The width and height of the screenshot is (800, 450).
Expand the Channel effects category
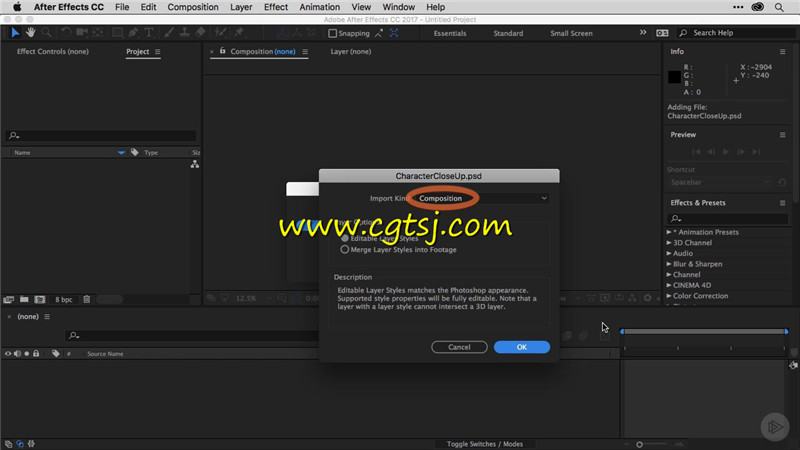click(669, 274)
